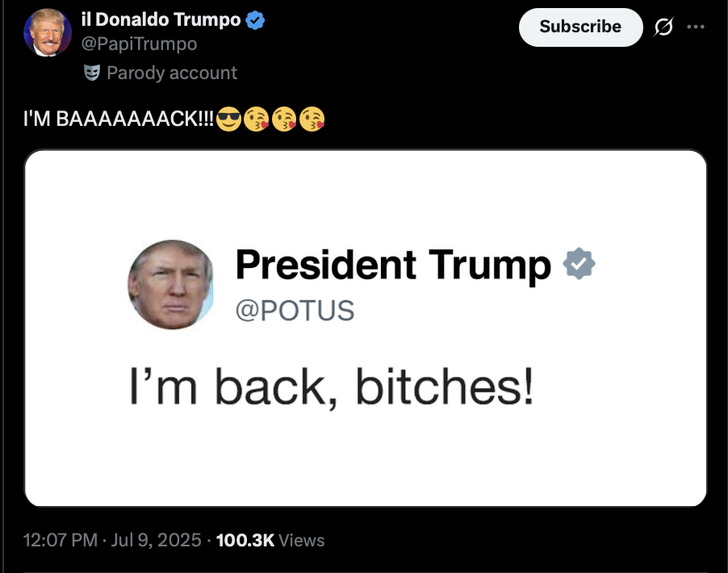The width and height of the screenshot is (728, 573).
Task: Open the embedded President Trump image
Action: pyautogui.click(x=366, y=328)
